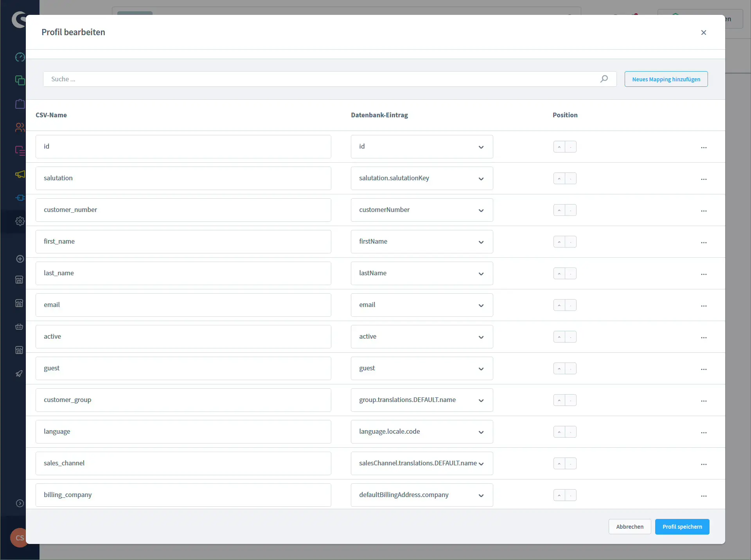Click the Abbrechen button
Viewport: 751px width, 560px height.
[629, 527]
